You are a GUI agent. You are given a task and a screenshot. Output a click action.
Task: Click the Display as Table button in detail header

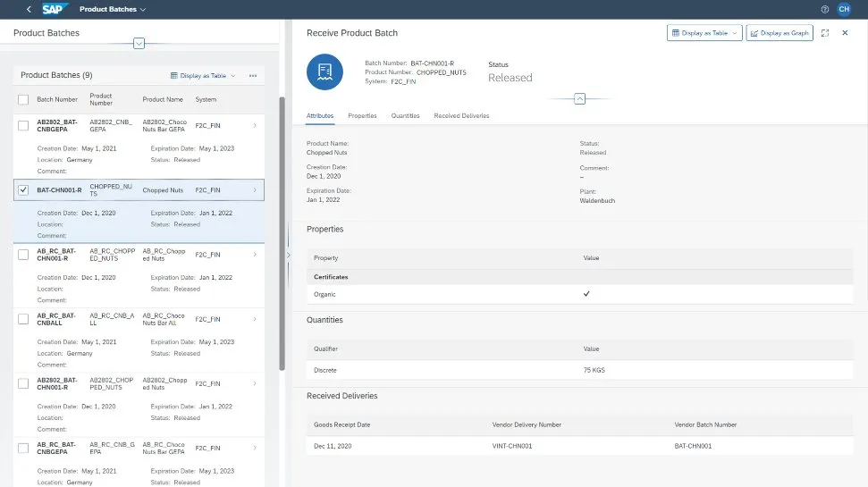(x=704, y=33)
